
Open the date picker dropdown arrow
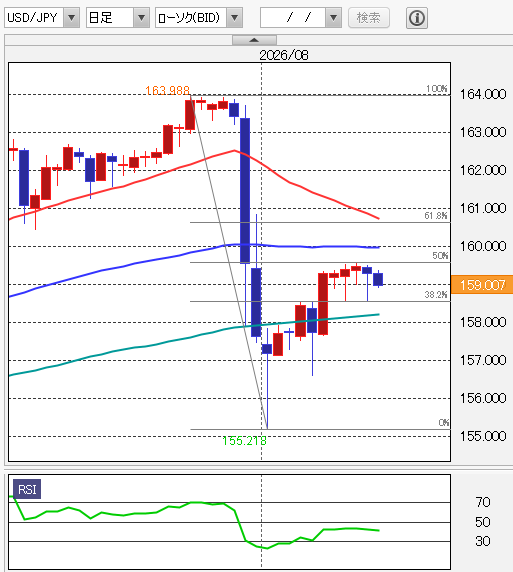tap(333, 18)
